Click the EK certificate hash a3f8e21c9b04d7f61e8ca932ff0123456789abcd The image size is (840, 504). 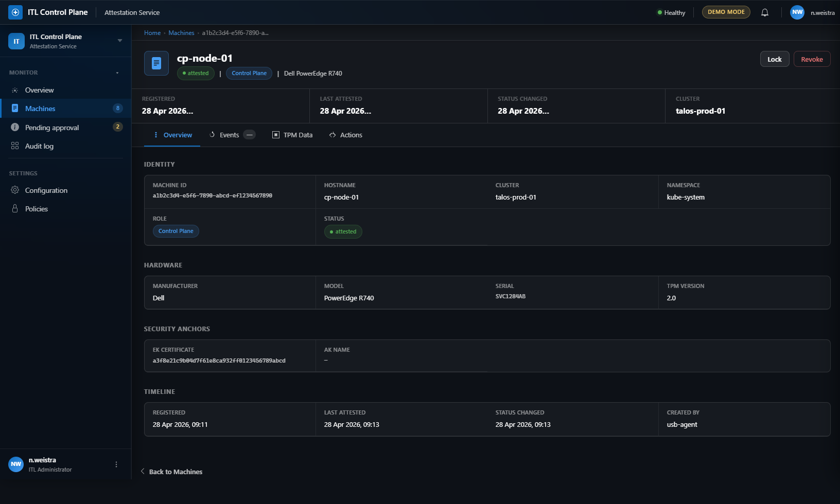[x=219, y=361]
